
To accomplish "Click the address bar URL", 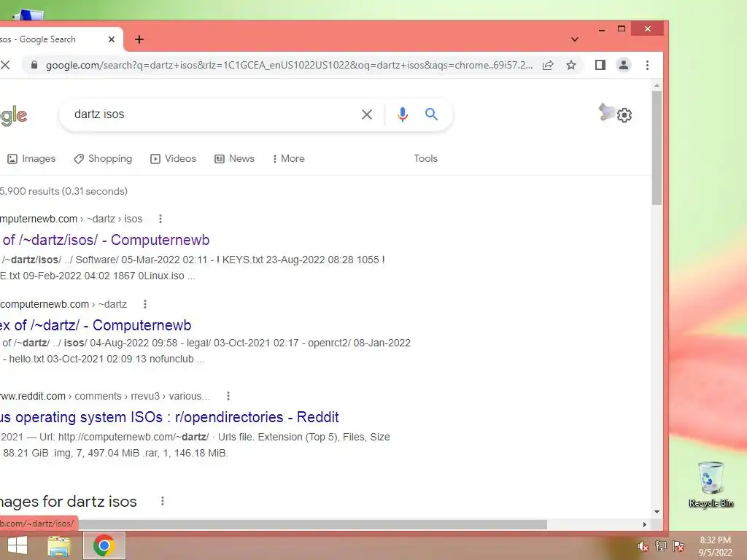I will (289, 65).
